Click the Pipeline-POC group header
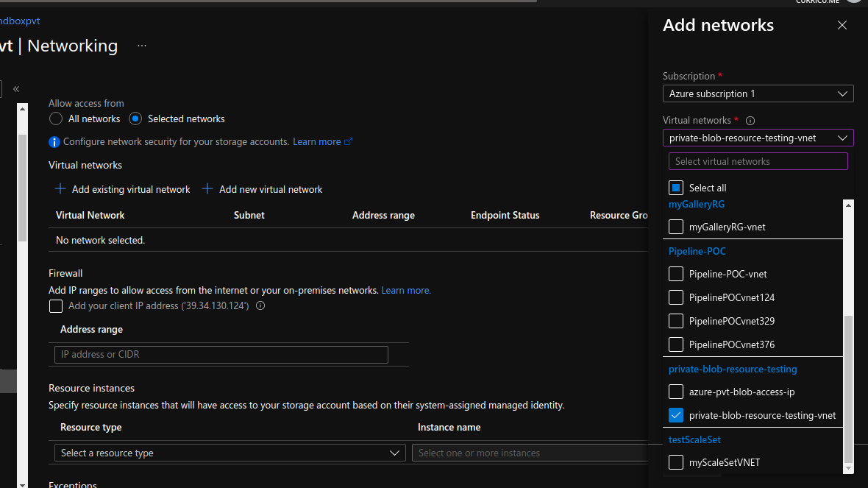The width and height of the screenshot is (868, 488). tap(697, 251)
